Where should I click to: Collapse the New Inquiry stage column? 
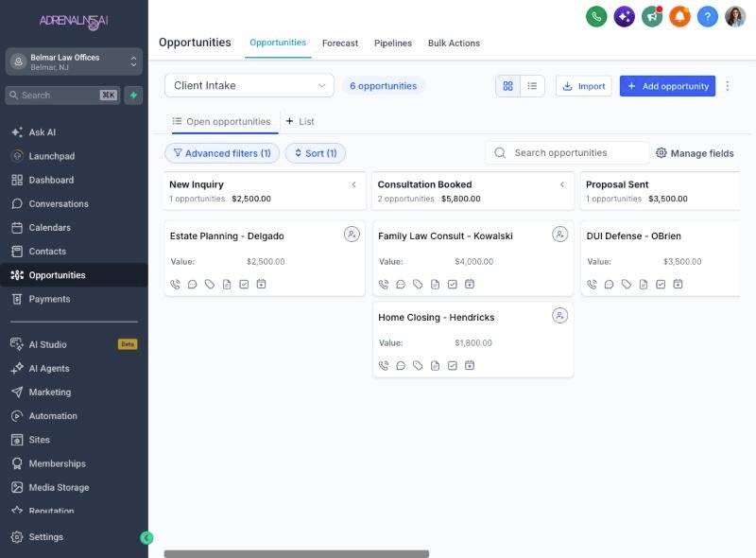click(353, 184)
